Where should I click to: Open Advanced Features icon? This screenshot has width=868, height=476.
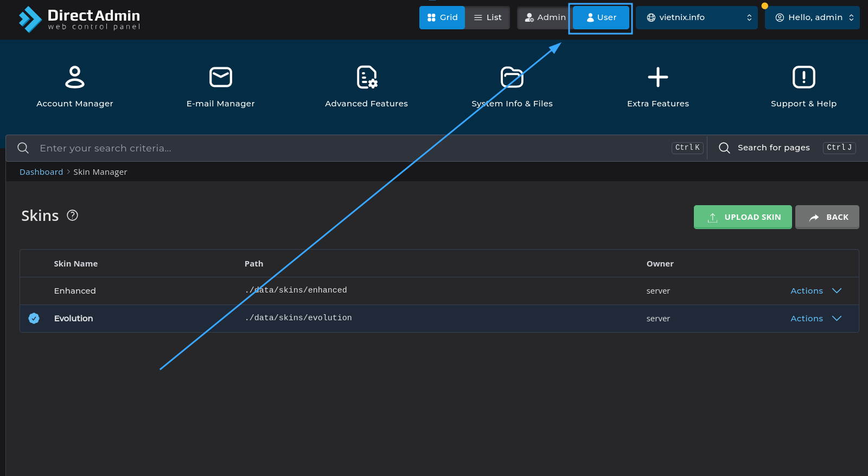[367, 77]
